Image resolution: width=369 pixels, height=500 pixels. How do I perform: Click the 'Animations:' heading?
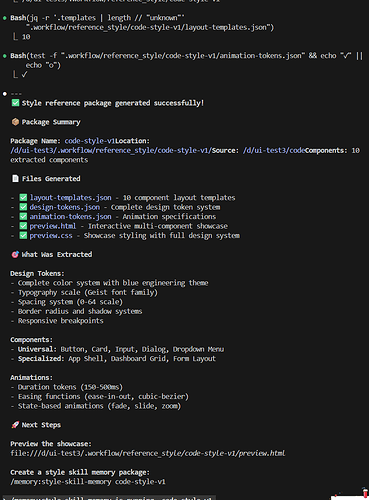point(31,377)
